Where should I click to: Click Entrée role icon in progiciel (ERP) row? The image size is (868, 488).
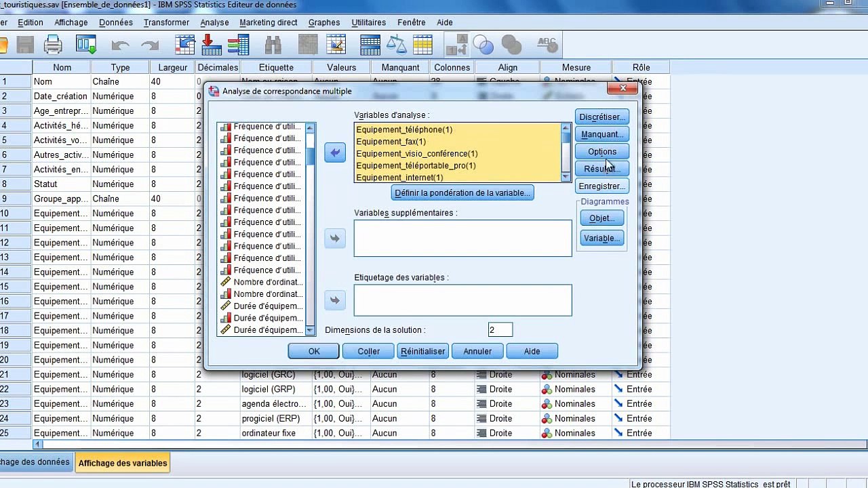[618, 418]
